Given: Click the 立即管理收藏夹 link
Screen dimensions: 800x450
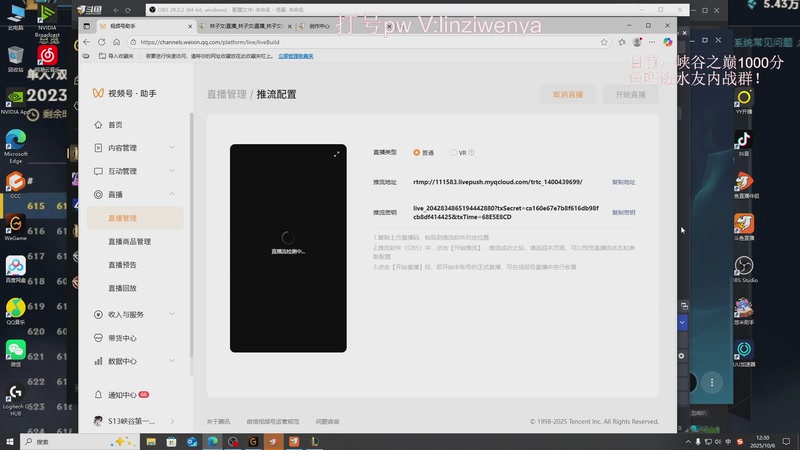Looking at the screenshot, I should (296, 56).
